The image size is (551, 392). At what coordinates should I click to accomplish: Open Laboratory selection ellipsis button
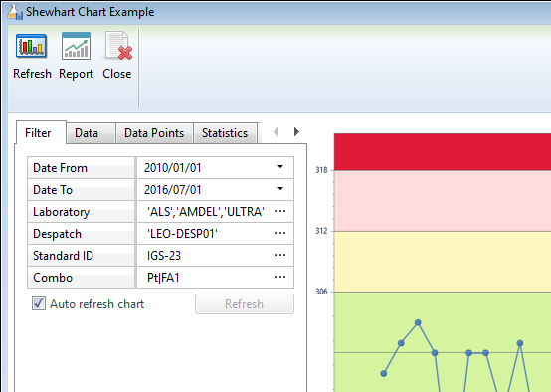pos(280,211)
